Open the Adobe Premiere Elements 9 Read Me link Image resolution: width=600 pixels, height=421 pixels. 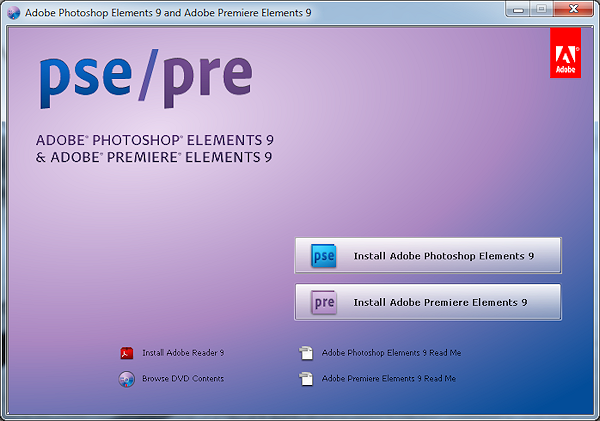coord(388,379)
